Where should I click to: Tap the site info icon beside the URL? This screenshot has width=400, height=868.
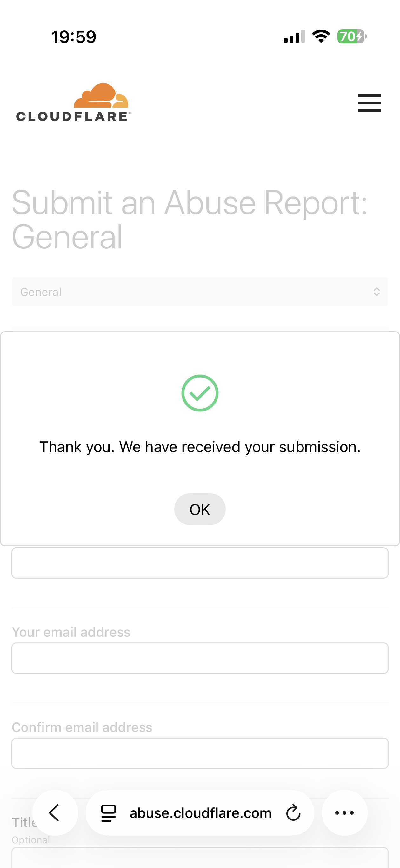click(109, 813)
